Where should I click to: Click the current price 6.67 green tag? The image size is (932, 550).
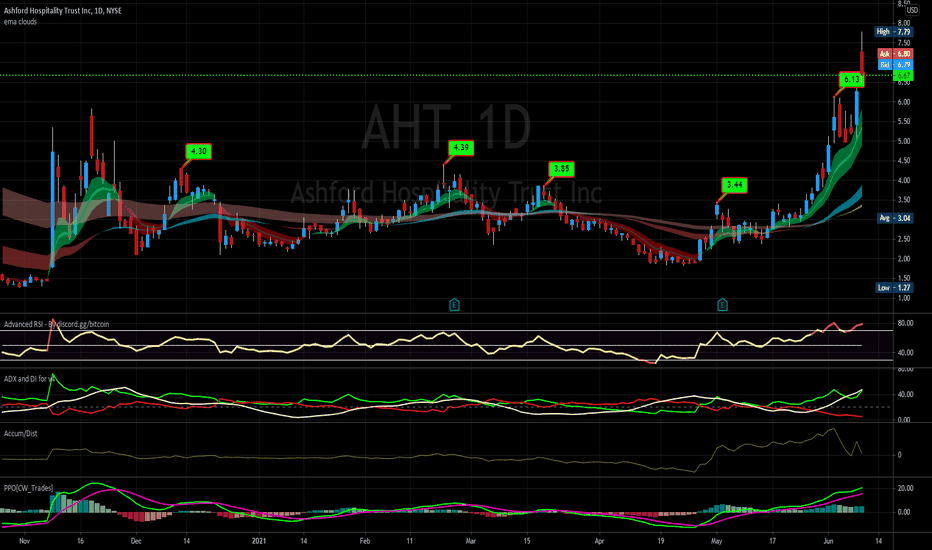(x=903, y=76)
